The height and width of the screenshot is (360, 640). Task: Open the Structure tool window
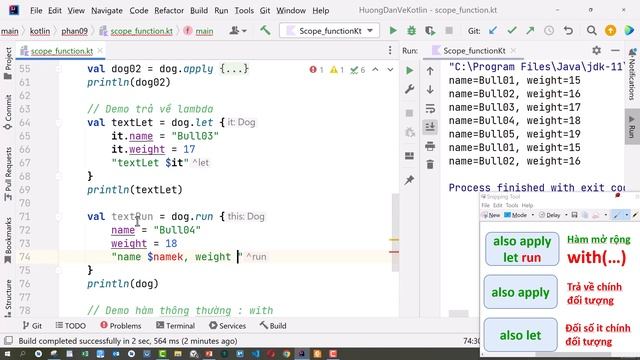[8, 298]
